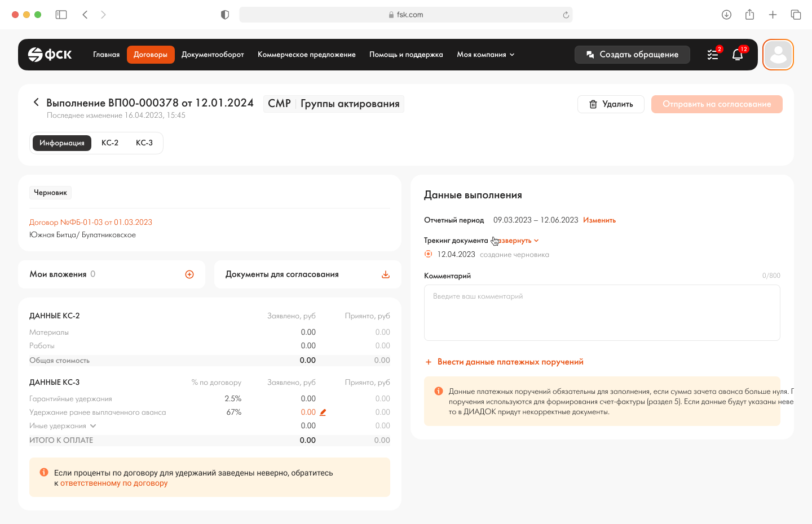812x524 pixels.
Task: Open Документооборот in the top menu
Action: (x=213, y=55)
